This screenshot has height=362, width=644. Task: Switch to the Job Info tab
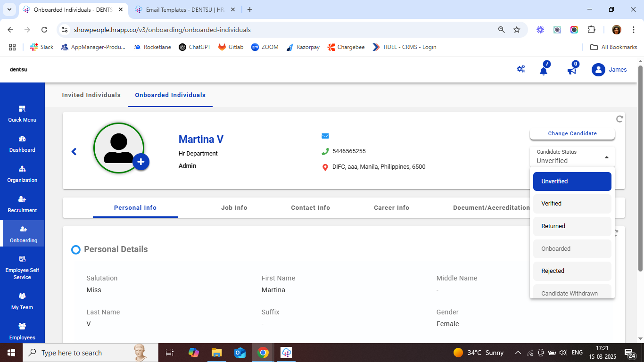tap(234, 208)
